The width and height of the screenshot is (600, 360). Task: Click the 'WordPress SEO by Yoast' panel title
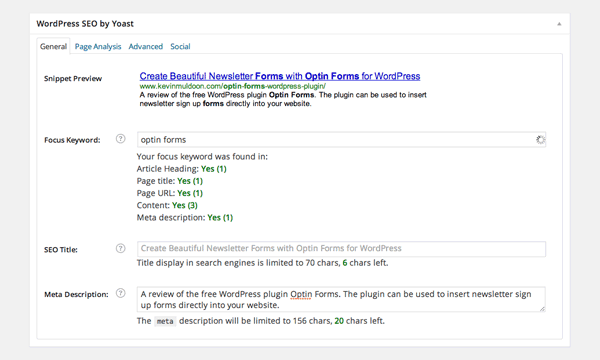coord(85,24)
